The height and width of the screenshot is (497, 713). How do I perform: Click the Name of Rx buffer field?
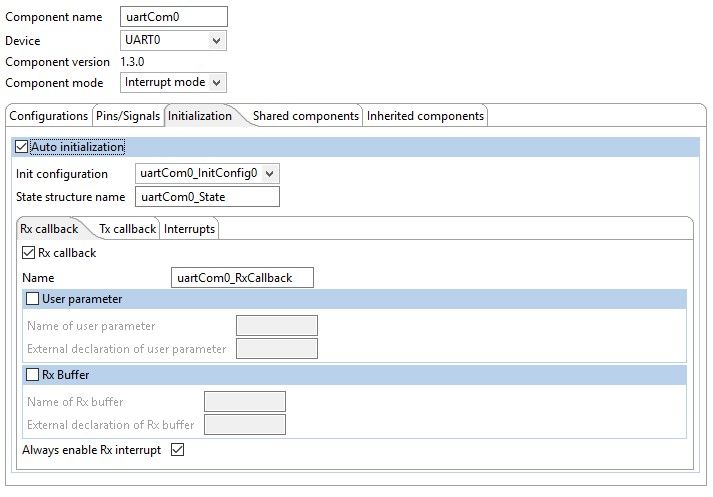[244, 402]
